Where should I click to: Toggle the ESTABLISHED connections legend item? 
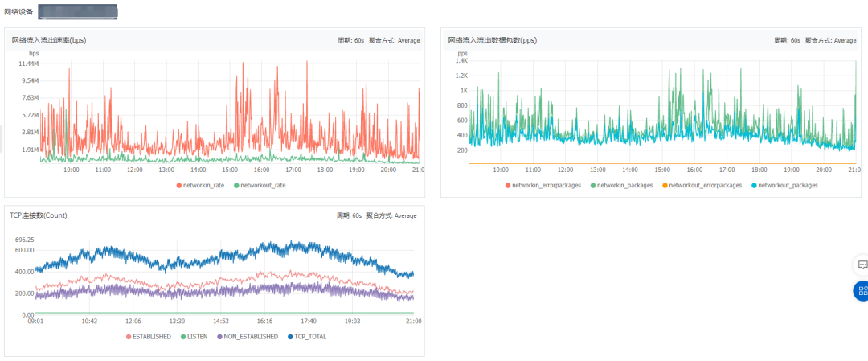(x=148, y=337)
